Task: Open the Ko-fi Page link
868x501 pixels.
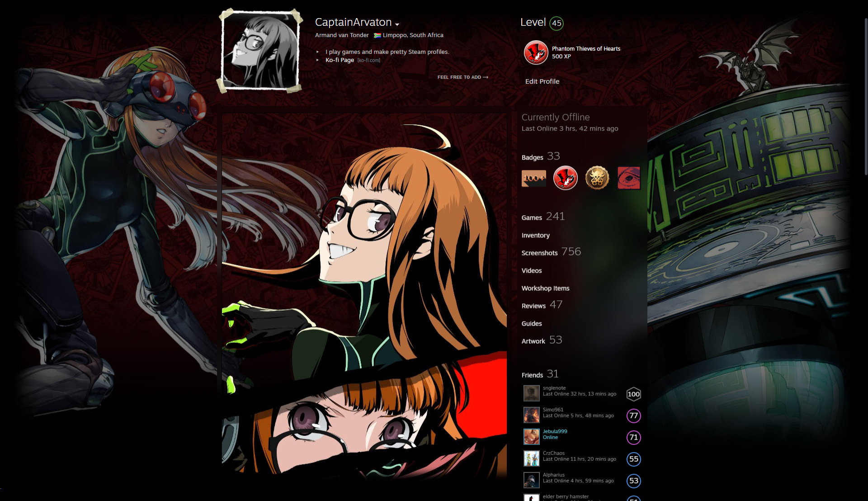Action: pos(340,60)
